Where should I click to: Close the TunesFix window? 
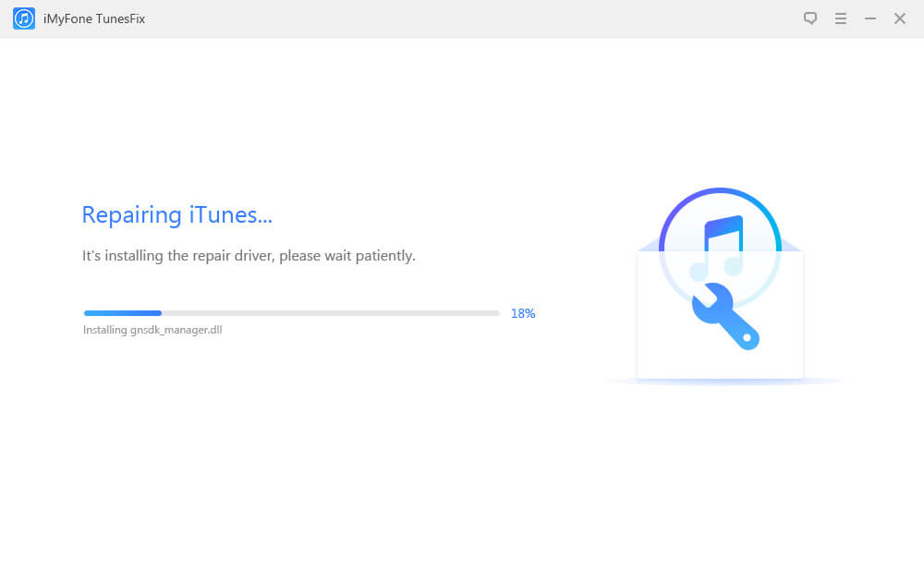coord(899,18)
